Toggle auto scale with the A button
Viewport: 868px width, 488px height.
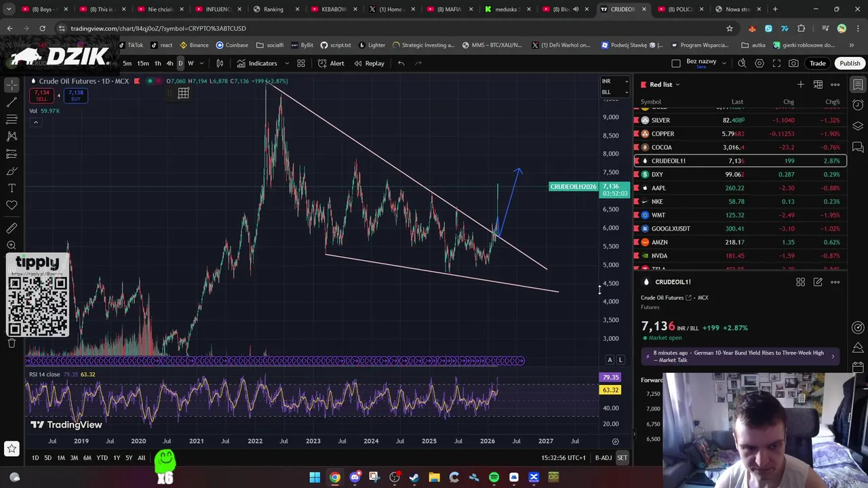click(x=610, y=360)
